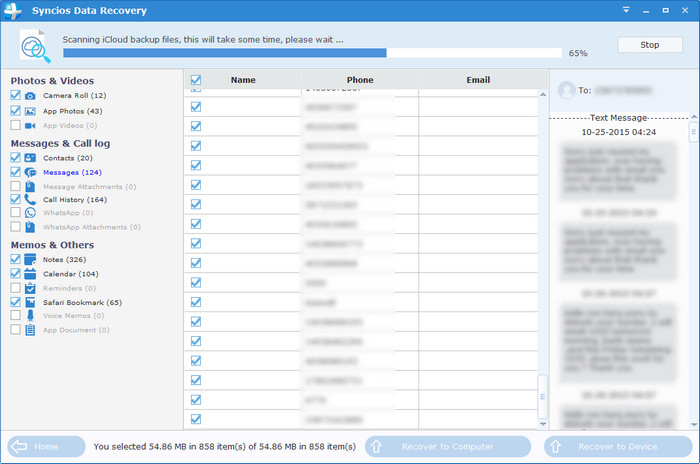Image resolution: width=700 pixels, height=464 pixels.
Task: Toggle the select-all checkbox beside the Name header
Action: [196, 80]
